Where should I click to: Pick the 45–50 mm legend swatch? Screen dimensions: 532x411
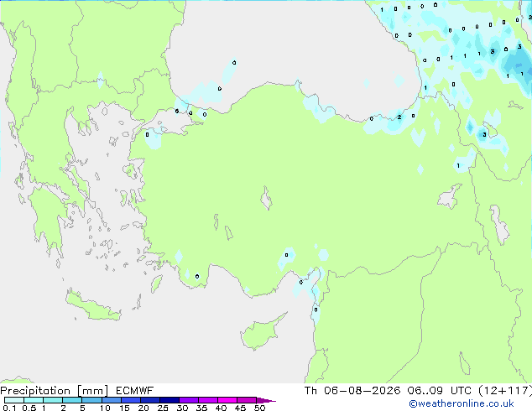pos(247,400)
